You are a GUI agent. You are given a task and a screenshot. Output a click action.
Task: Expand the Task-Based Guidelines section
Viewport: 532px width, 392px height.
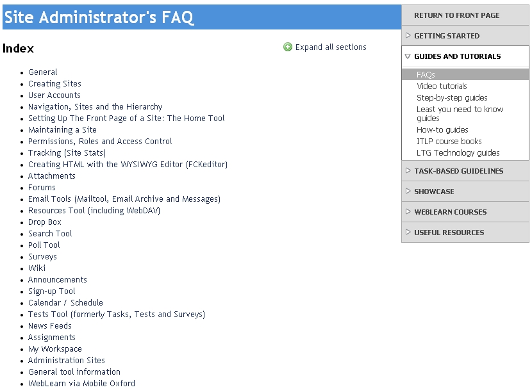tap(458, 171)
